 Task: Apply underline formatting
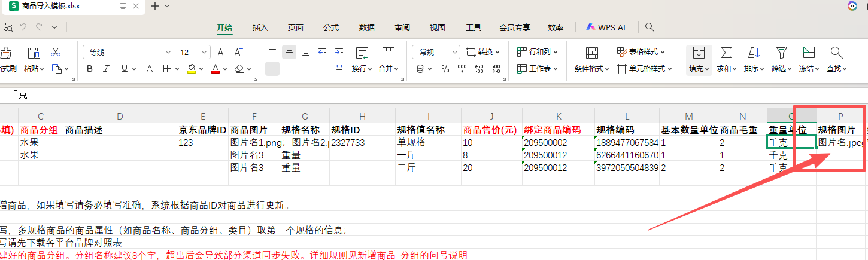coord(125,69)
